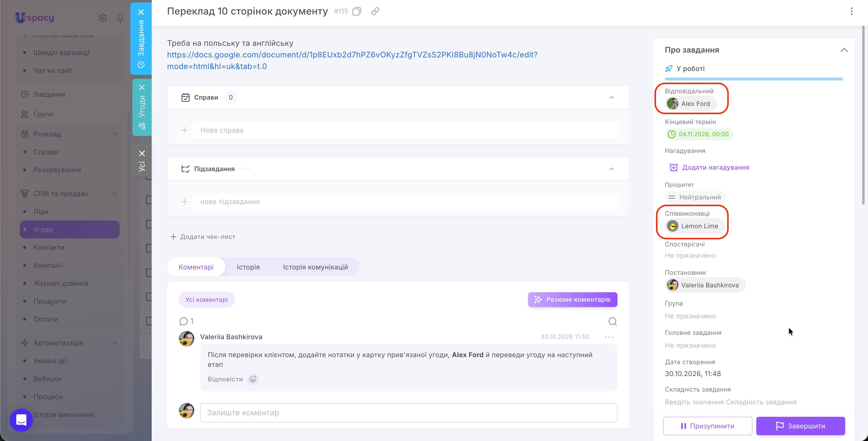
Task: Switch to Історія комунікацій tab
Action: coord(316,267)
